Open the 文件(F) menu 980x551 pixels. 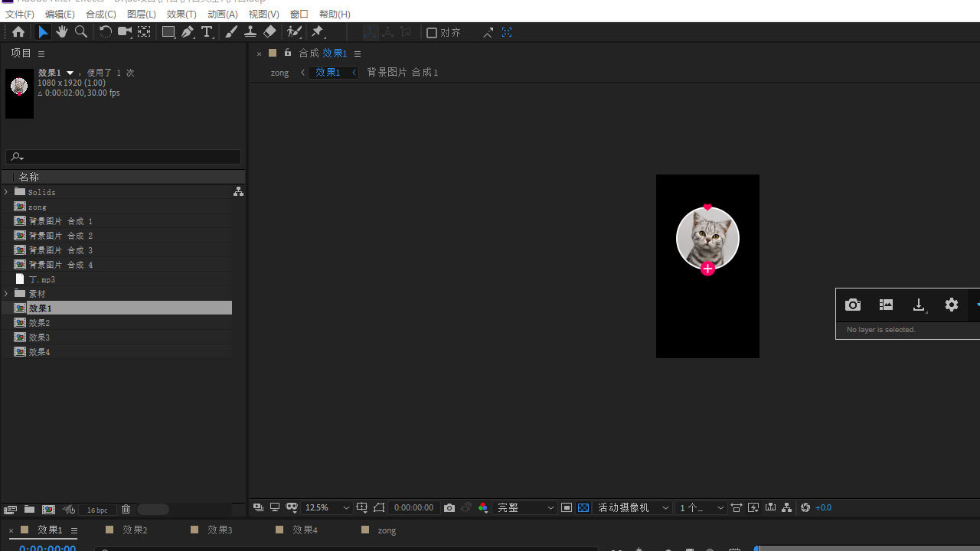coord(20,15)
